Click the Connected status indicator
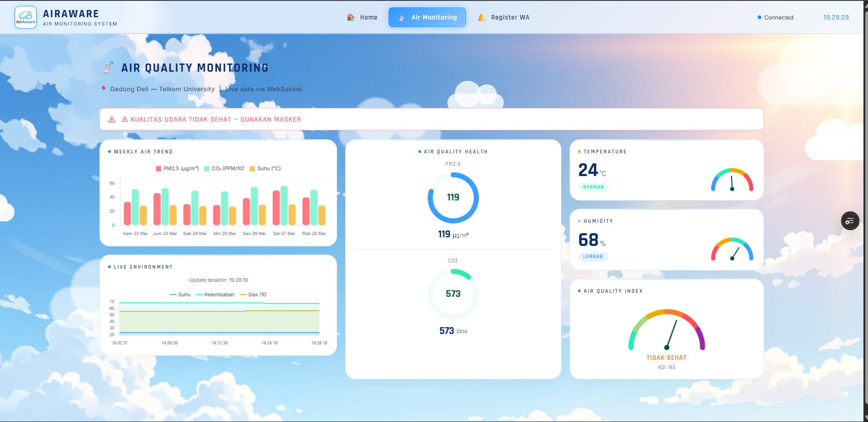This screenshot has height=422, width=868. point(775,17)
